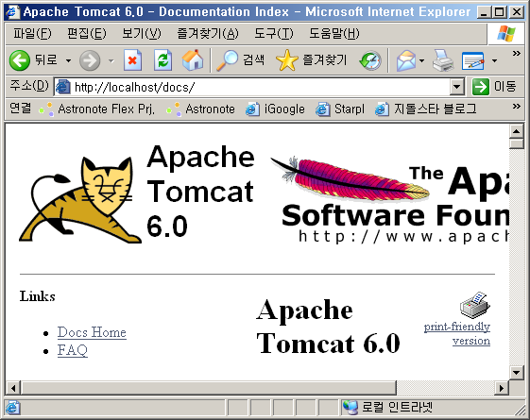Click the vertical scrollbar down arrow
The height and width of the screenshot is (420, 530).
coord(516,373)
